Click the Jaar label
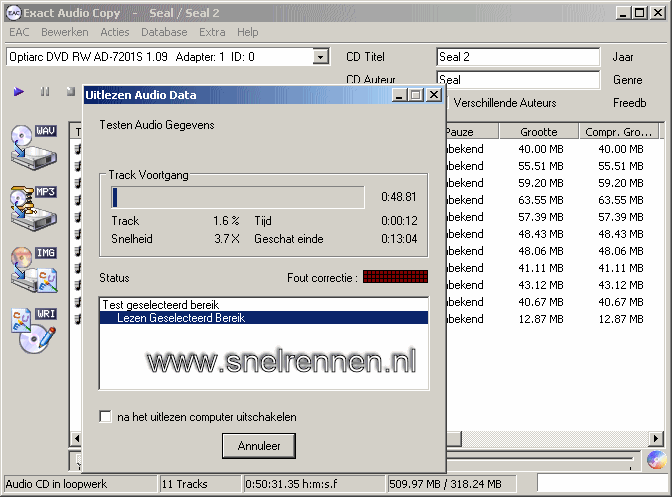 [623, 57]
